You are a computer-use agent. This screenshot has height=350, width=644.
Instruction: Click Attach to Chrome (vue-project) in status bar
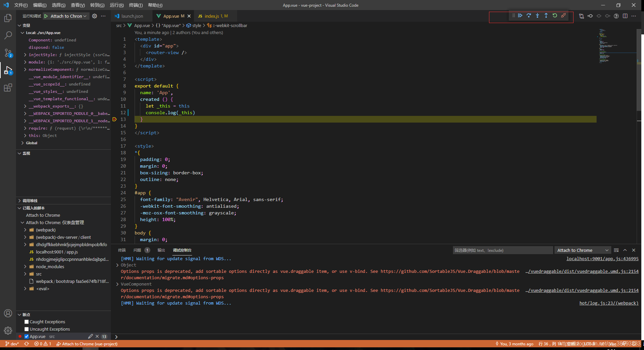87,344
